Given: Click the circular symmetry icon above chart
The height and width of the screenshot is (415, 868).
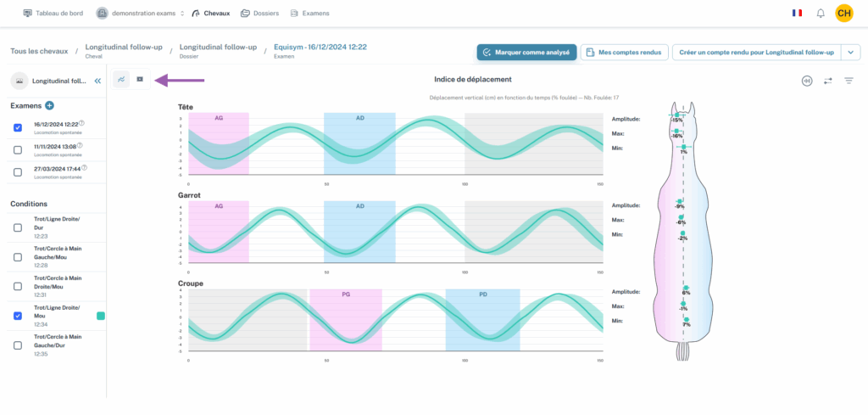Looking at the screenshot, I should coord(807,81).
